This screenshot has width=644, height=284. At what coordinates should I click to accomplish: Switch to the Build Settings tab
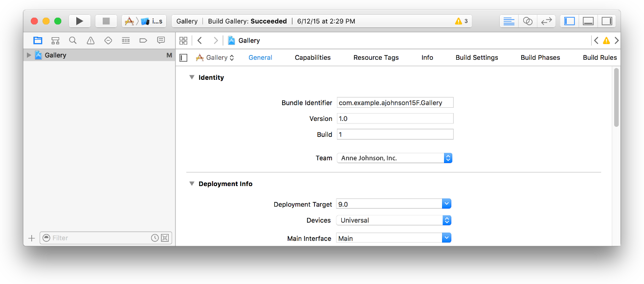pyautogui.click(x=477, y=57)
